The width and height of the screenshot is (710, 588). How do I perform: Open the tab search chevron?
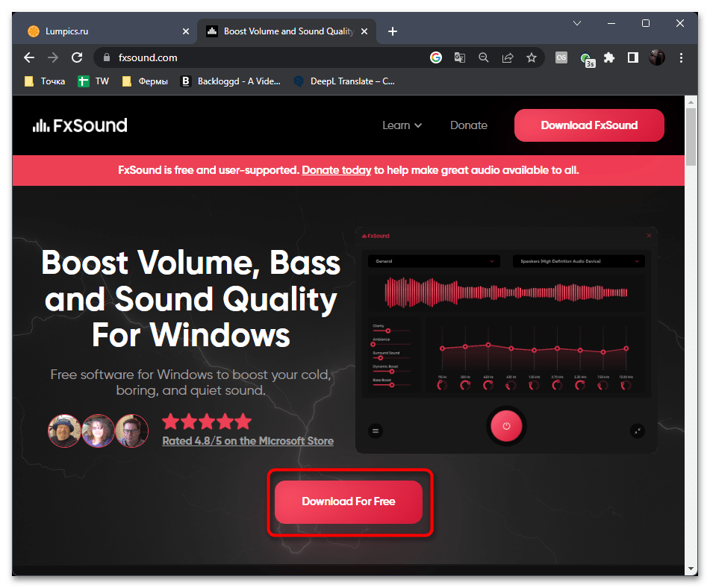[x=577, y=23]
